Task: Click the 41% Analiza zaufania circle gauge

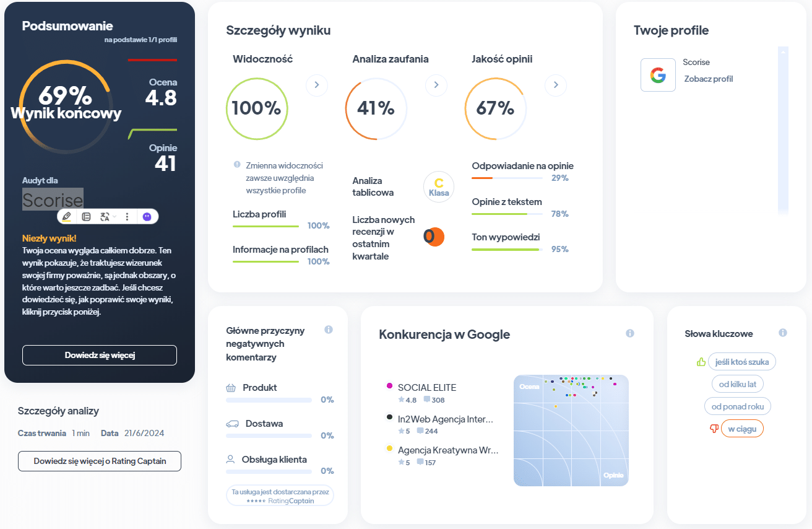Action: 376,108
